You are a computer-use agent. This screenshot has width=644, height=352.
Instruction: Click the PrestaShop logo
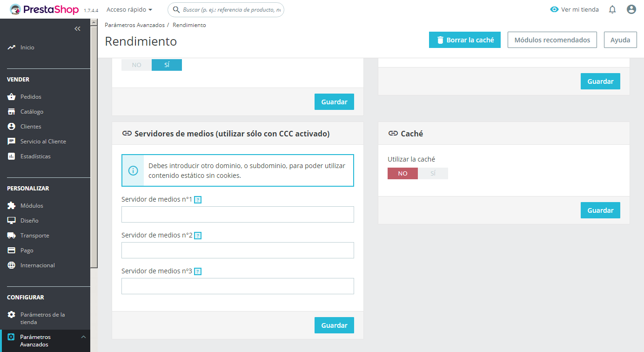[x=45, y=9]
